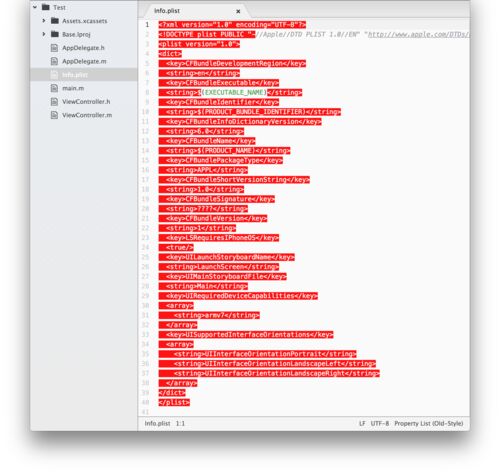This screenshot has width=500, height=474.
Task: Change the UTF-8 encoding in status bar
Action: coord(380,423)
